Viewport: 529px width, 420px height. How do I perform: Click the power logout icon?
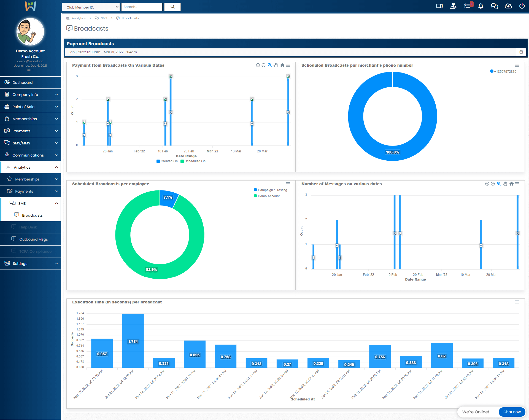click(522, 6)
